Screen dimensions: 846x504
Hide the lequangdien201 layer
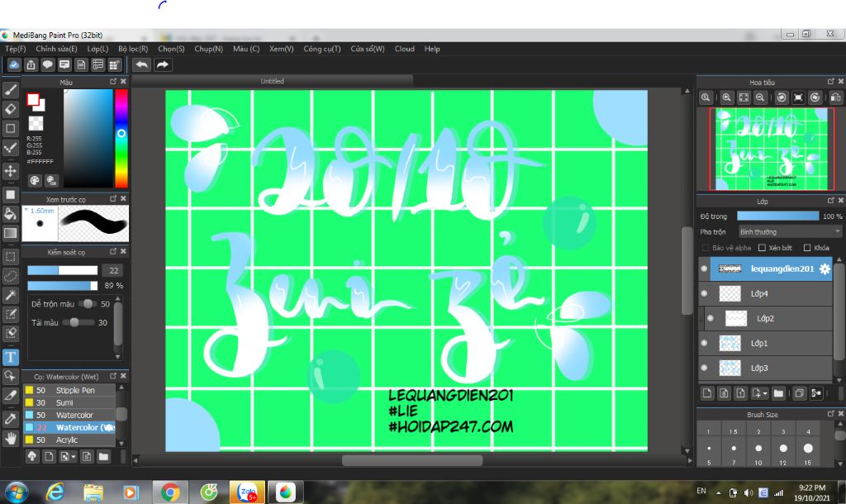(x=704, y=269)
